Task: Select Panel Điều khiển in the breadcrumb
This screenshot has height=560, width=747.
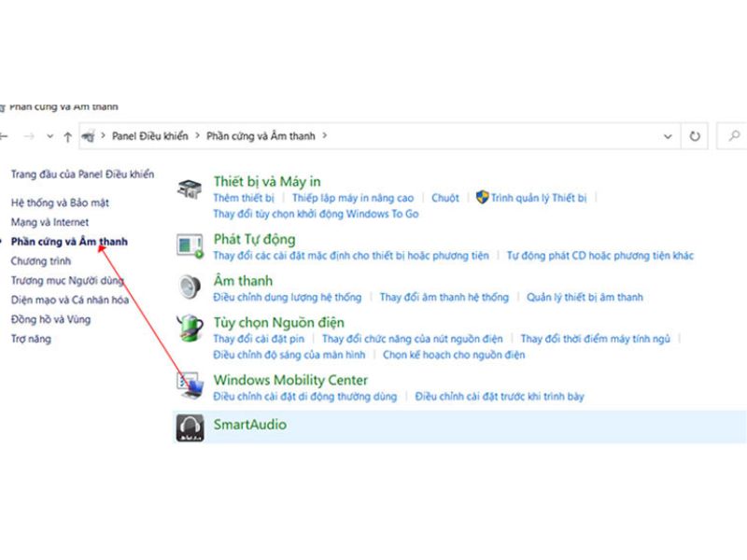Action: (x=150, y=136)
